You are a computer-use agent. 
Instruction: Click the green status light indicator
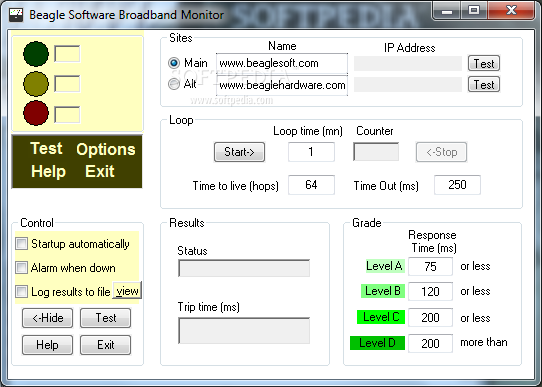(36, 54)
